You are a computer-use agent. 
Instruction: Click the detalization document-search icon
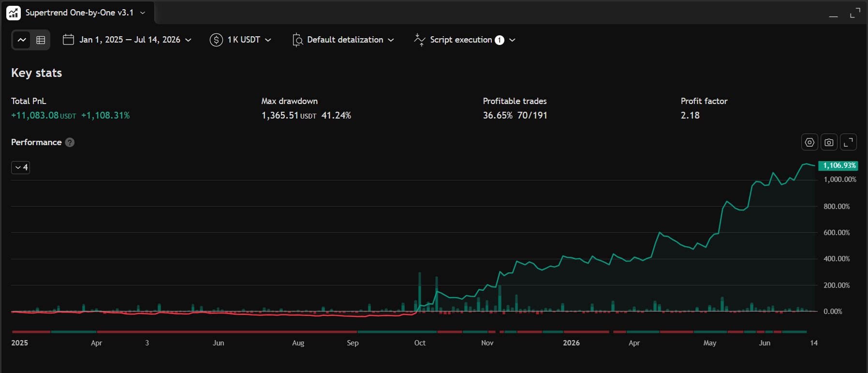pyautogui.click(x=297, y=40)
